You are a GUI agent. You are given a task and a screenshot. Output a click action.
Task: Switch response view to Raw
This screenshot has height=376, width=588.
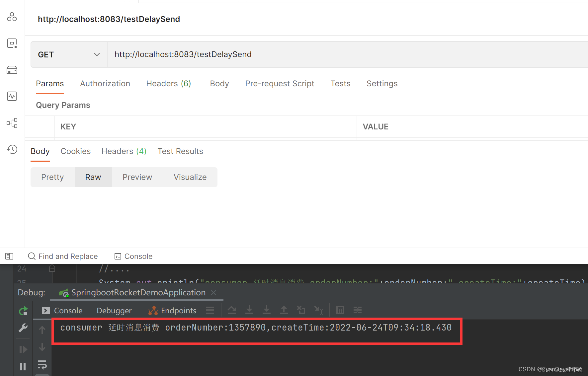[x=93, y=177]
